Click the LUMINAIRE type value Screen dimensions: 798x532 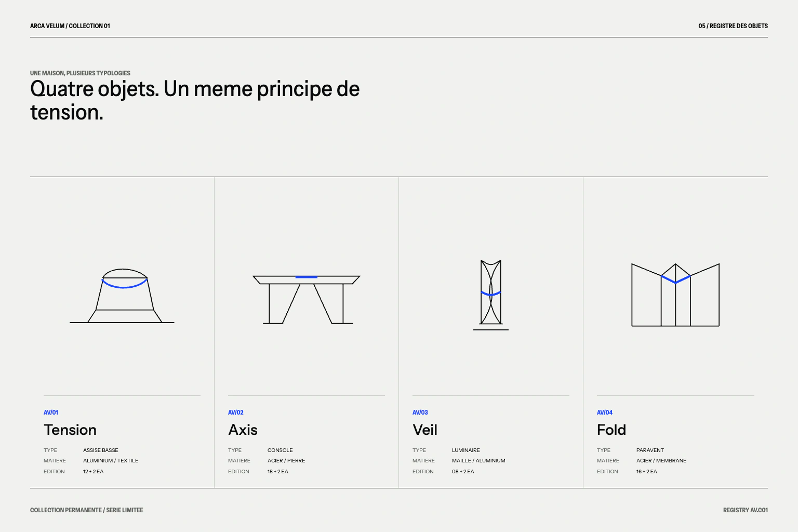[x=466, y=450]
